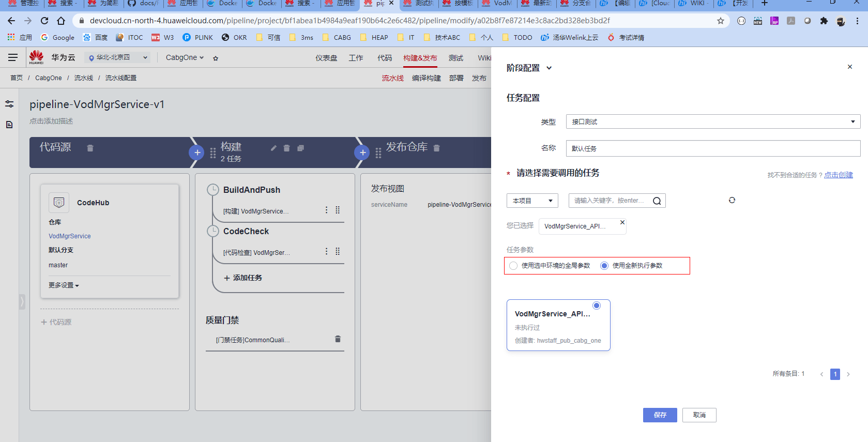Edit the 构建 stage with pencil icon
Screen dimensions: 868x442
coord(273,148)
